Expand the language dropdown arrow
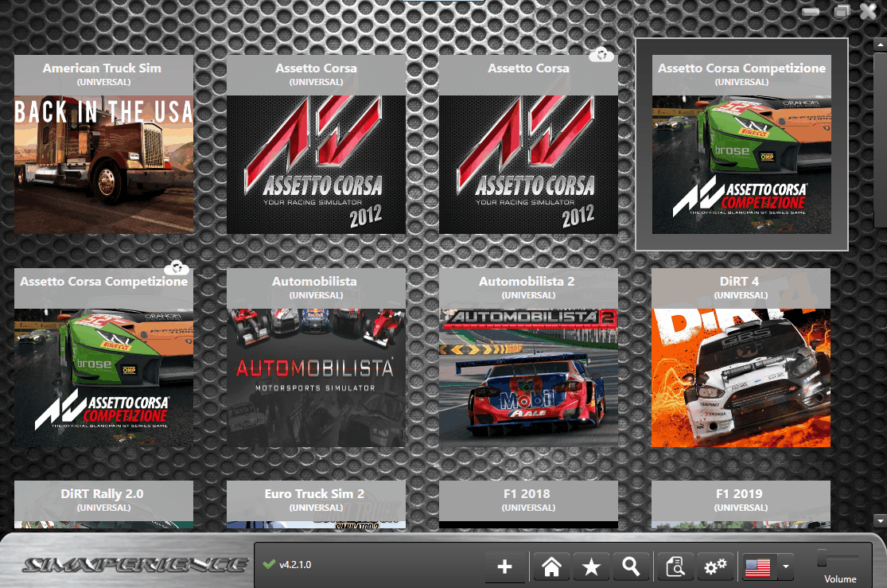The height and width of the screenshot is (588, 887). [x=785, y=567]
